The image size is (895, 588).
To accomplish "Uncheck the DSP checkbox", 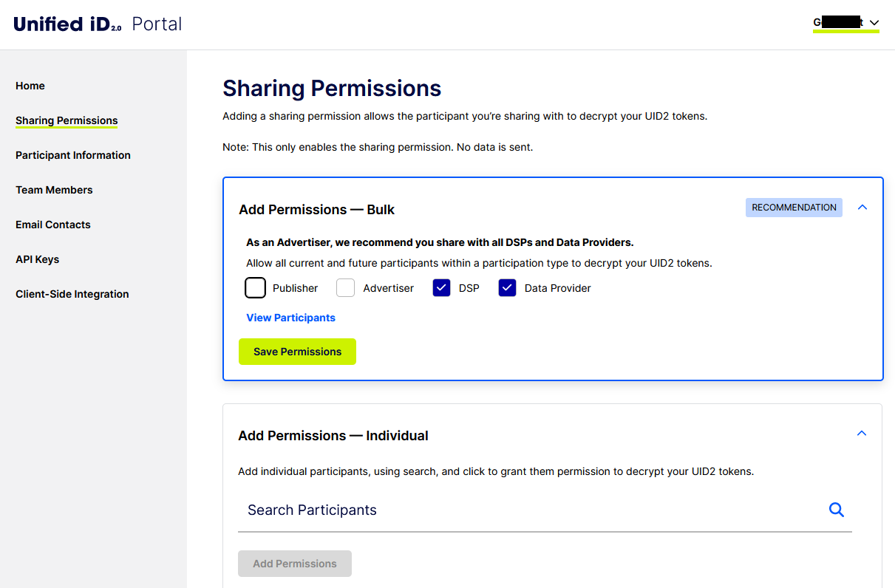I will click(441, 287).
